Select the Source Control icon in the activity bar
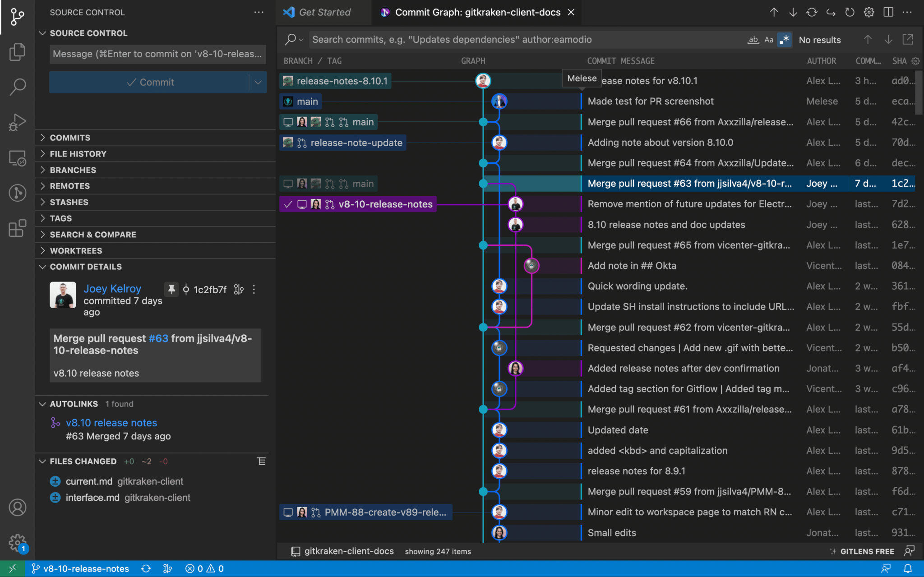The width and height of the screenshot is (924, 577). tap(17, 17)
